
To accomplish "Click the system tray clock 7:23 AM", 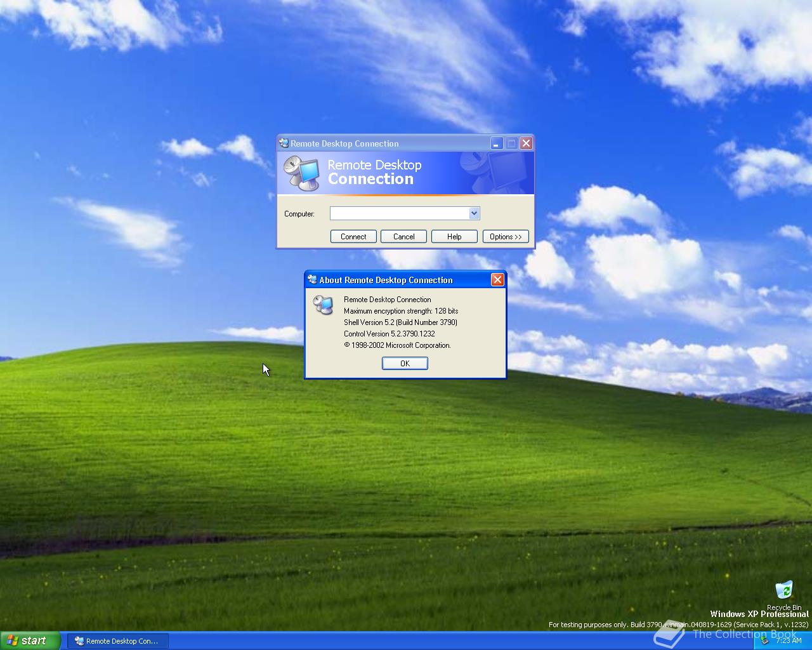I will 789,640.
